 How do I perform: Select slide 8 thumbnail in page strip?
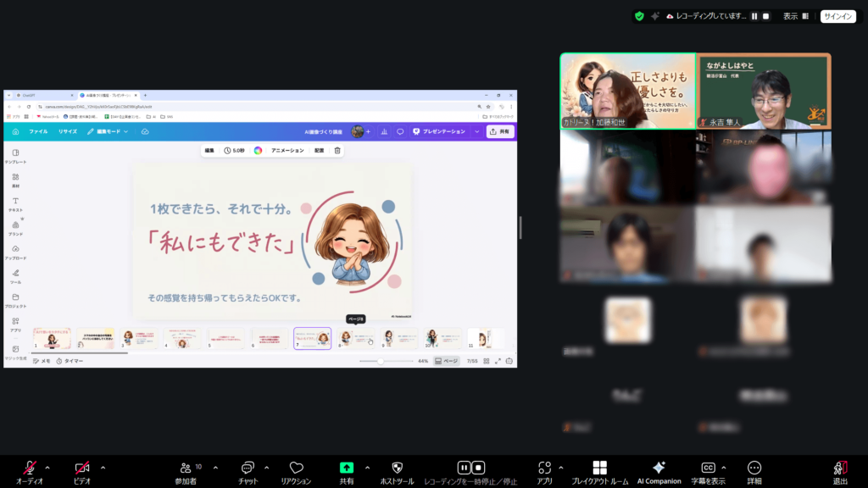point(355,338)
